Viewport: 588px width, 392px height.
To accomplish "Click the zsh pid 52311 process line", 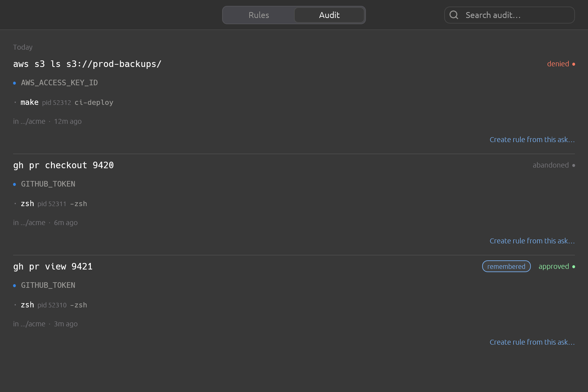I will [x=51, y=204].
